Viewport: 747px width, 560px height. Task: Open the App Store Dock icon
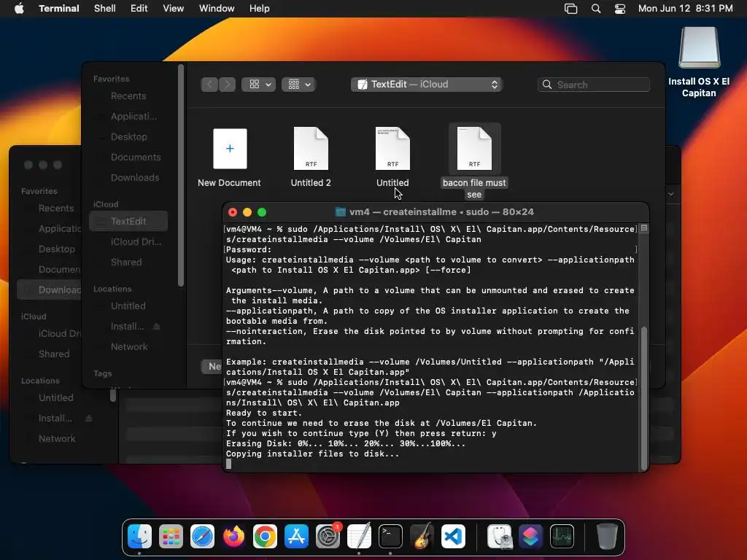coord(296,537)
